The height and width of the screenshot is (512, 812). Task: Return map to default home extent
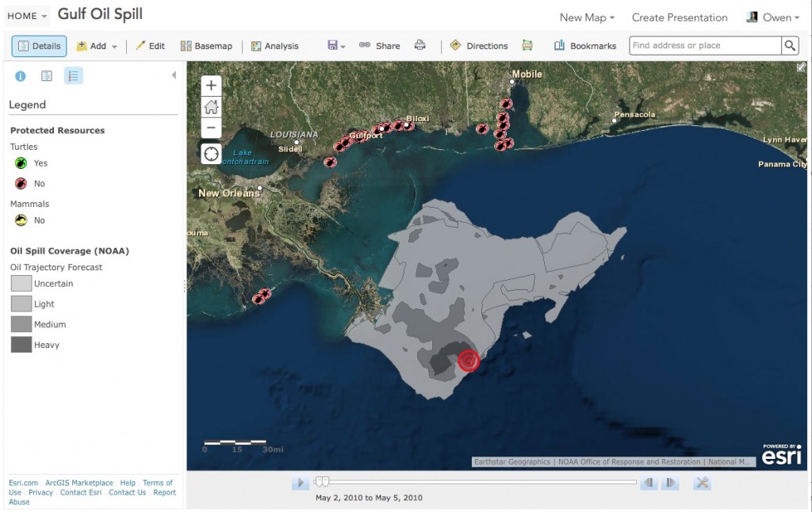[211, 107]
